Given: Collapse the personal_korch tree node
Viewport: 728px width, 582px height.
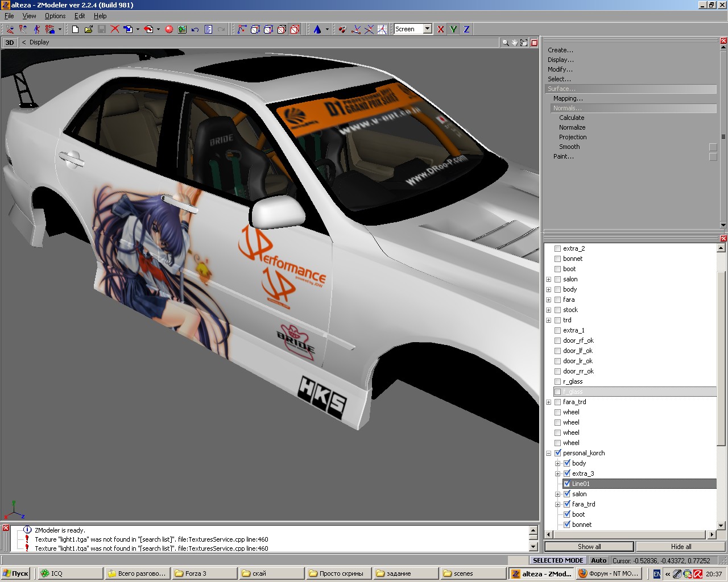Looking at the screenshot, I should coord(548,453).
